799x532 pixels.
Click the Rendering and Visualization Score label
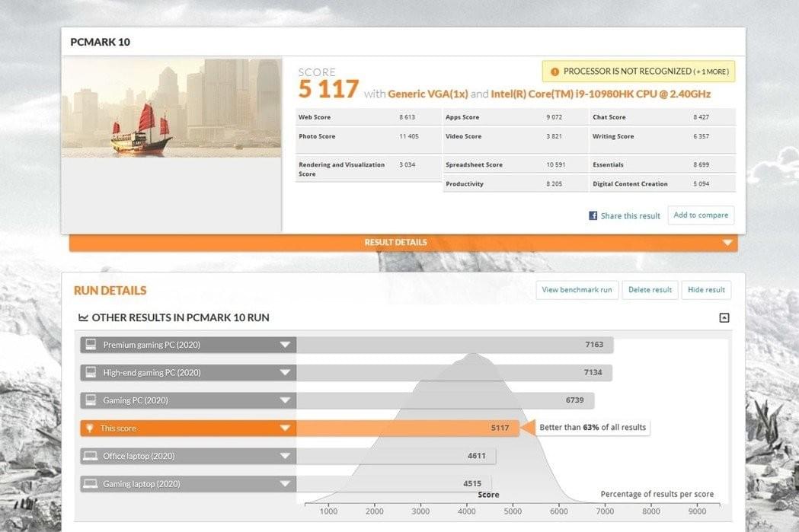coord(341,169)
